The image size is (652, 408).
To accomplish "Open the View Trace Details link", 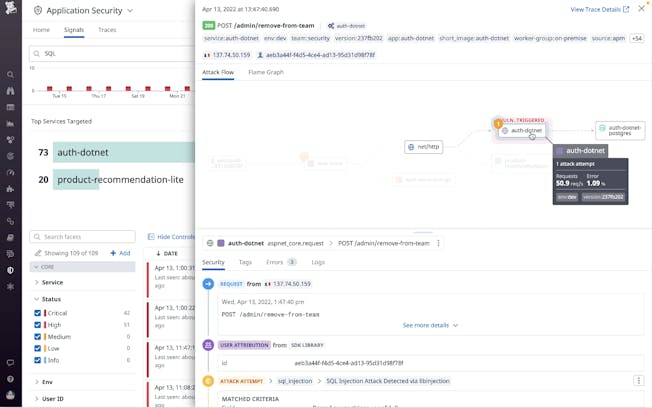I will [x=595, y=9].
